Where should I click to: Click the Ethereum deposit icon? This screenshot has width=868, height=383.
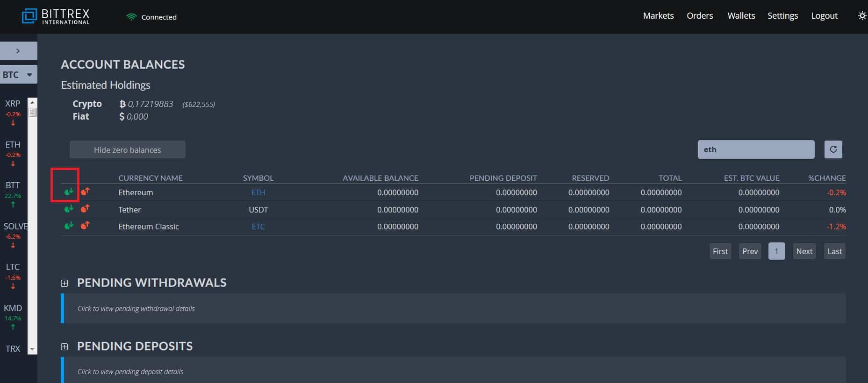click(69, 191)
